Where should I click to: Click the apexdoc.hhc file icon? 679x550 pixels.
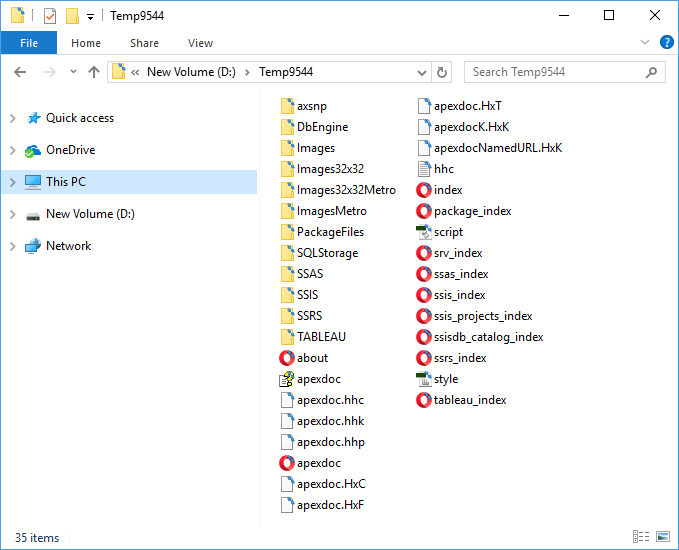point(287,400)
